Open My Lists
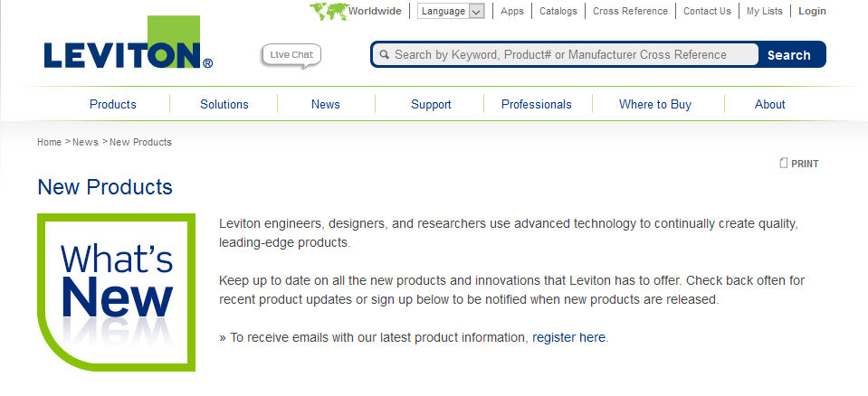The width and height of the screenshot is (868, 396). click(766, 12)
